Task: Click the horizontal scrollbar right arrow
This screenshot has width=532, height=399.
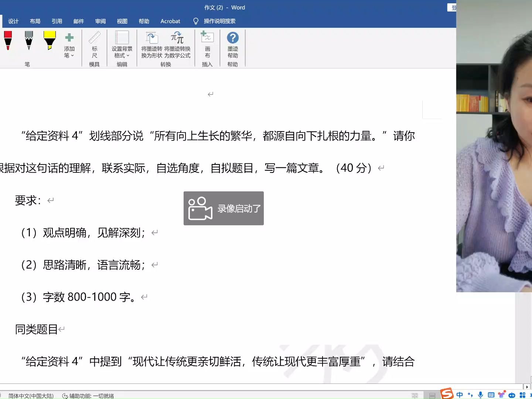Action: [527, 387]
